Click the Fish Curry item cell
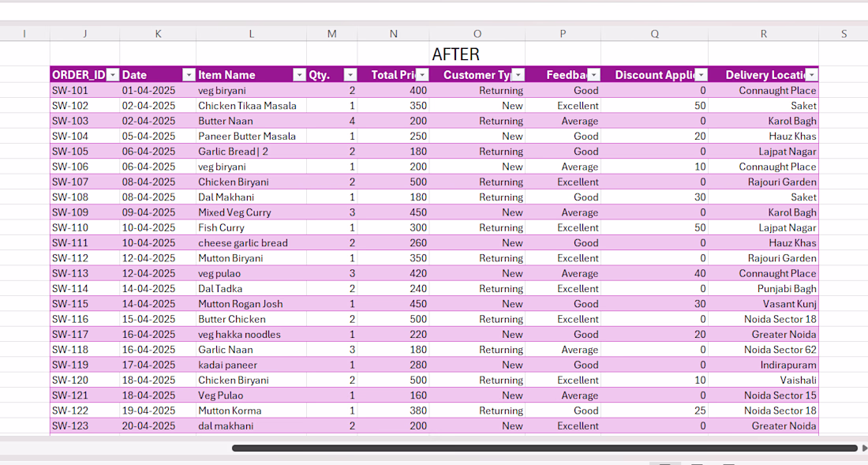Viewport: 868px width, 465px height. click(x=251, y=227)
